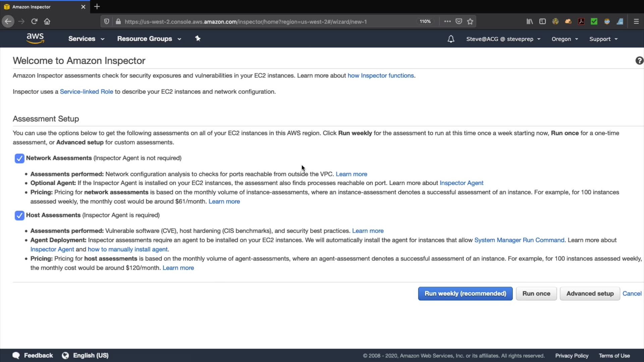
Task: Expand the Services dropdown menu
Action: [x=86, y=39]
